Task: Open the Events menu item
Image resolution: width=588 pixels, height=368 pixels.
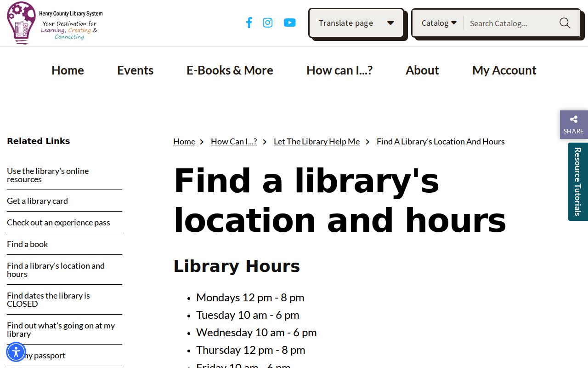Action: coord(135,70)
